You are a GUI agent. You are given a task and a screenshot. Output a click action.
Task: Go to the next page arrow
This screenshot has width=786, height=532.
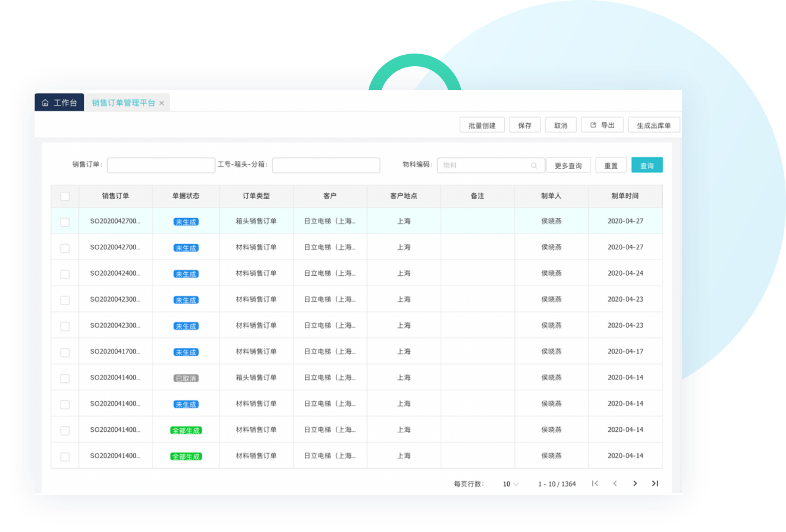click(635, 484)
